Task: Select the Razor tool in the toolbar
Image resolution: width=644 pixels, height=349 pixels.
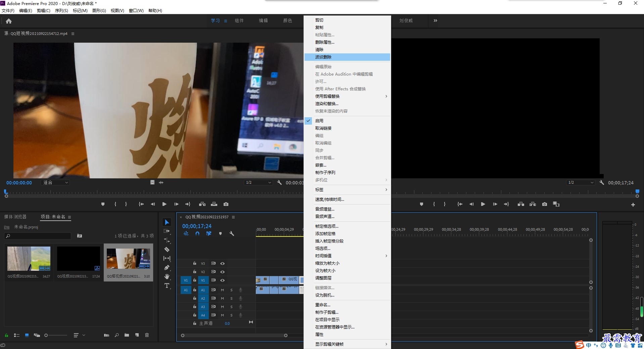Action: tap(167, 250)
